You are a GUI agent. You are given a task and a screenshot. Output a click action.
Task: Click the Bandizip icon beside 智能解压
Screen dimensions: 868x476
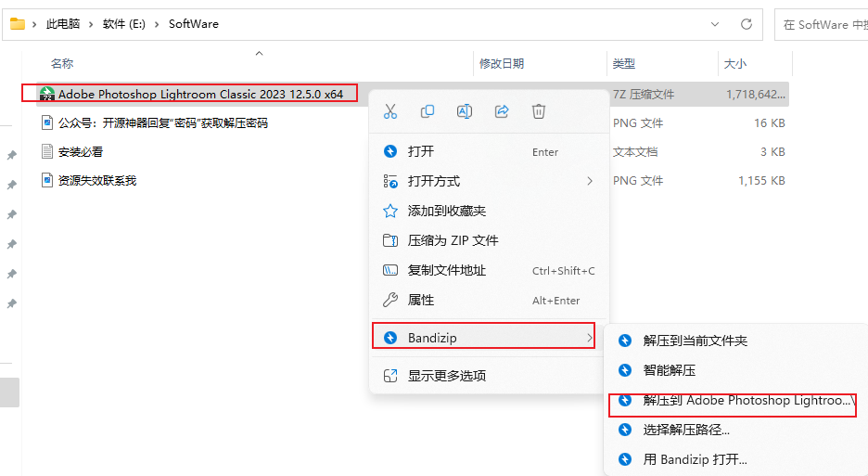tap(625, 370)
